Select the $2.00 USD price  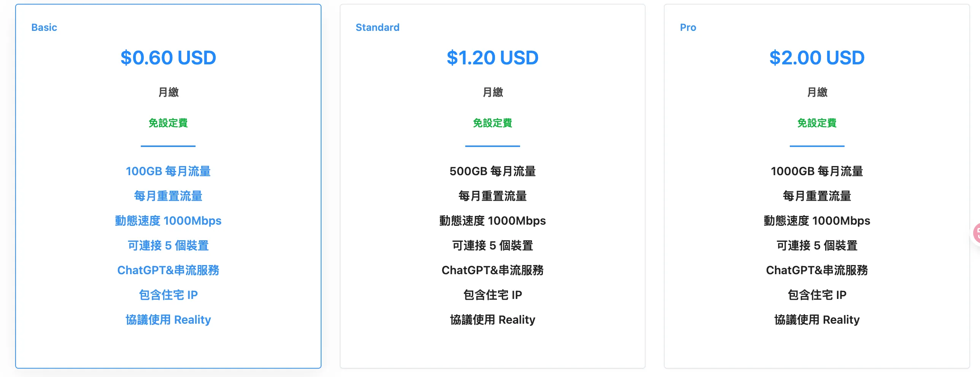click(x=817, y=58)
